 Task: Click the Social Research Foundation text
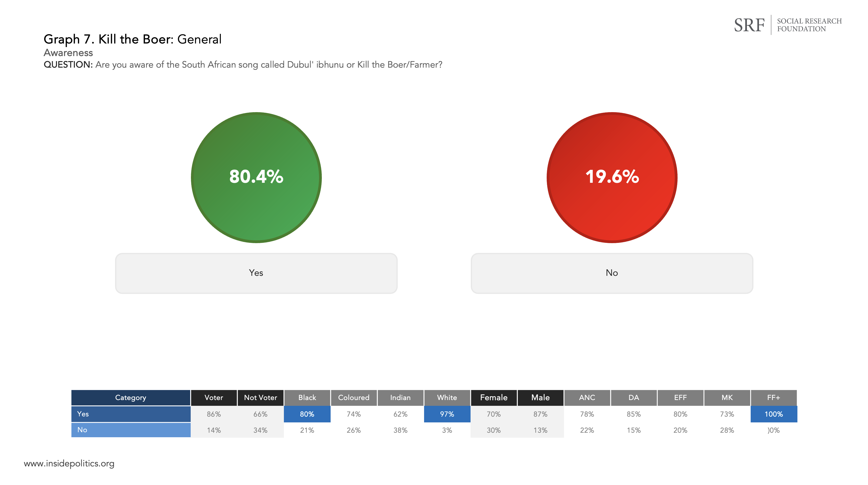point(809,25)
